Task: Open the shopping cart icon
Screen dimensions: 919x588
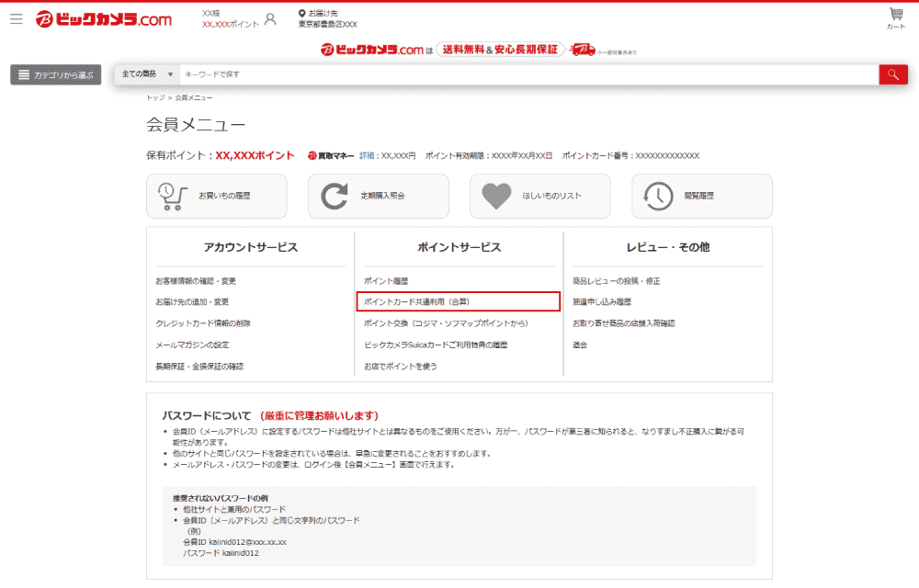Action: (x=895, y=17)
